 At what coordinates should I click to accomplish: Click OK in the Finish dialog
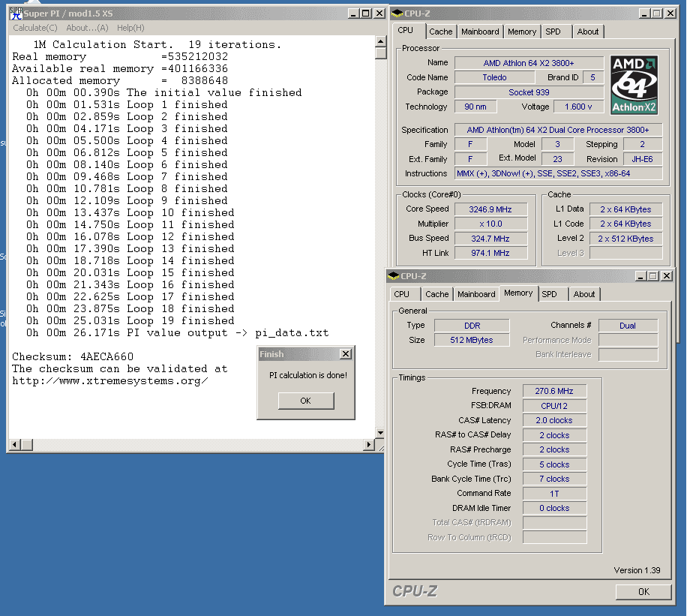point(306,401)
